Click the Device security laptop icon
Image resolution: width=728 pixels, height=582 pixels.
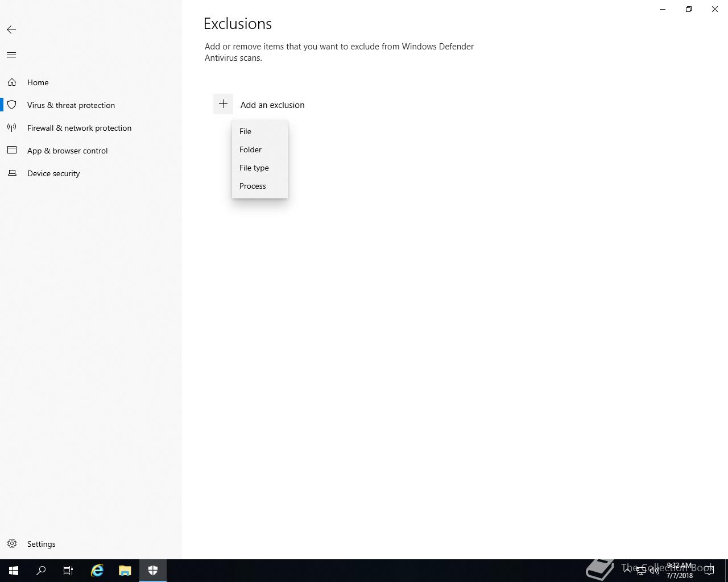click(x=12, y=173)
